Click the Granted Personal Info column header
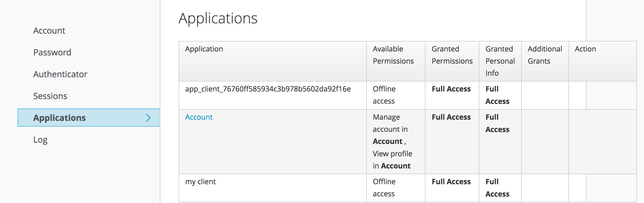Viewport: 644px width, 203px height. click(x=500, y=61)
